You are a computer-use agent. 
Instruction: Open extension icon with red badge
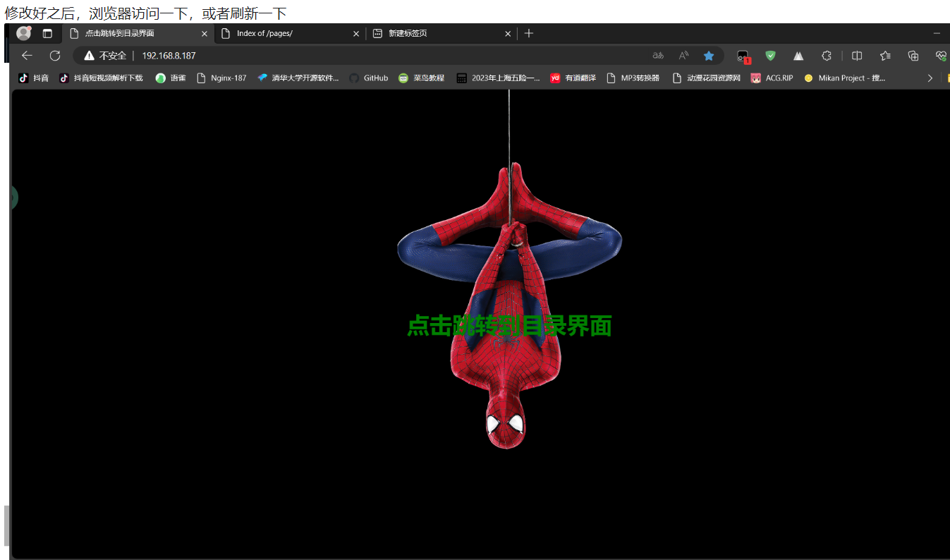(x=743, y=56)
